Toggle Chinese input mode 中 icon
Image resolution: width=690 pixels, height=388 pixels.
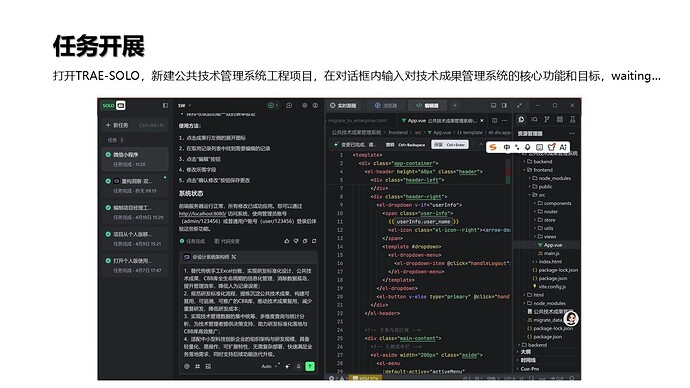click(507, 147)
